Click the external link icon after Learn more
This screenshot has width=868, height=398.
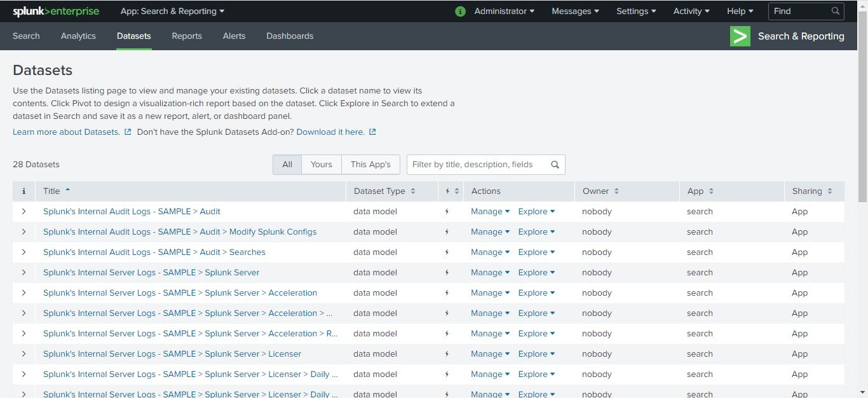click(128, 132)
